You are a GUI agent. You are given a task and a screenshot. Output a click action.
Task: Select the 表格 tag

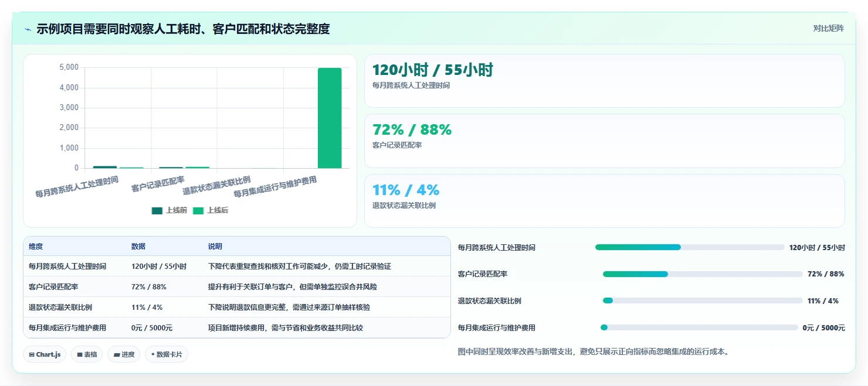click(x=87, y=354)
